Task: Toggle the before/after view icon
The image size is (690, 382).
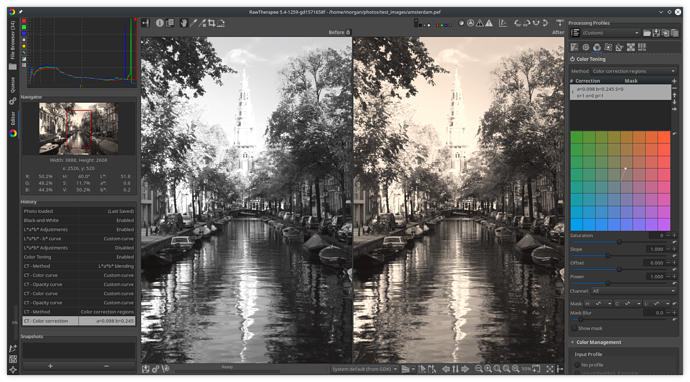Action: click(169, 23)
